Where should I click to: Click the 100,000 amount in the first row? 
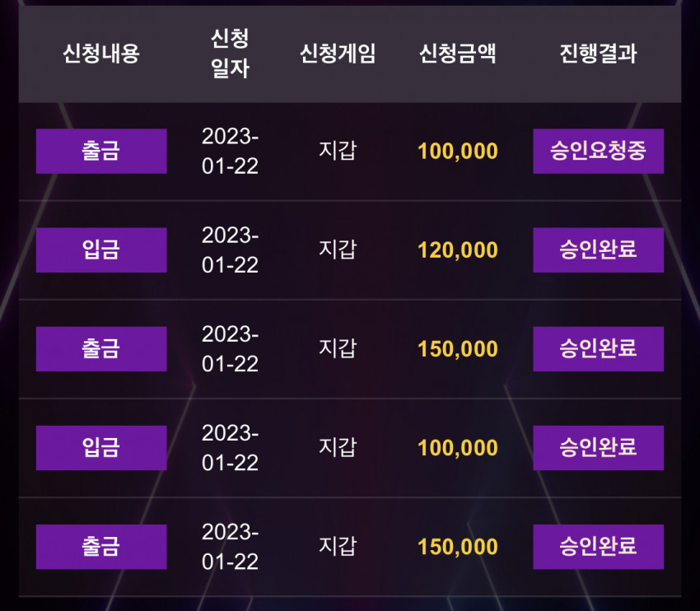(458, 152)
